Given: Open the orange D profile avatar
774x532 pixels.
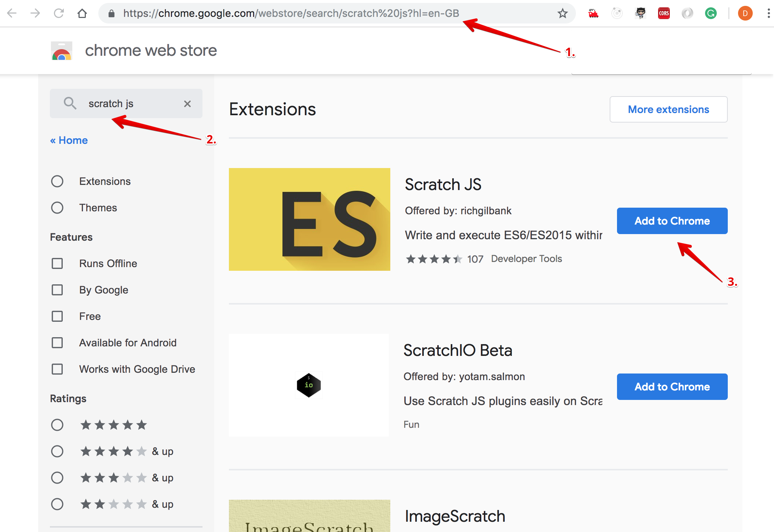Looking at the screenshot, I should 745,14.
